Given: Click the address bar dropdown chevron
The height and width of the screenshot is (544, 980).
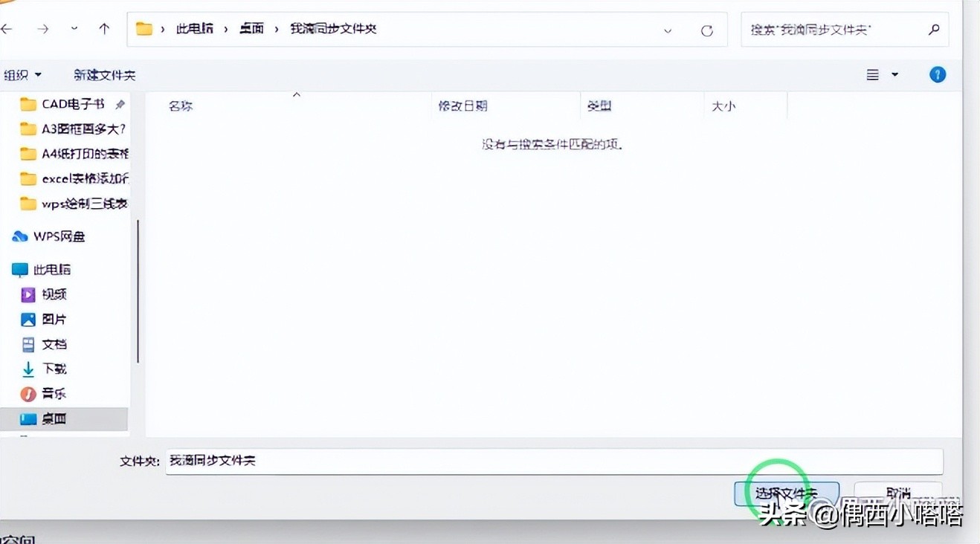Looking at the screenshot, I should click(668, 30).
